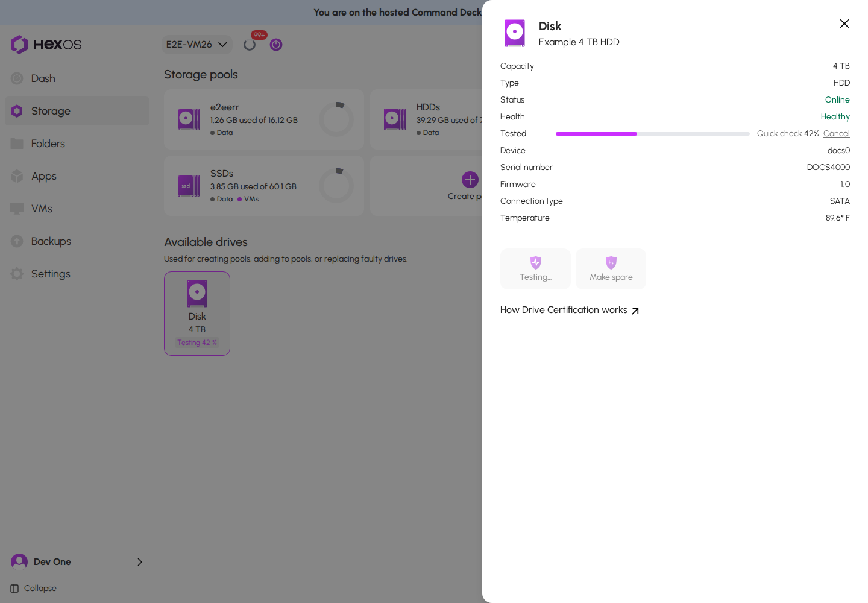Screen dimensions: 868x603
Task: Click the Apps cube icon
Action: tap(17, 176)
